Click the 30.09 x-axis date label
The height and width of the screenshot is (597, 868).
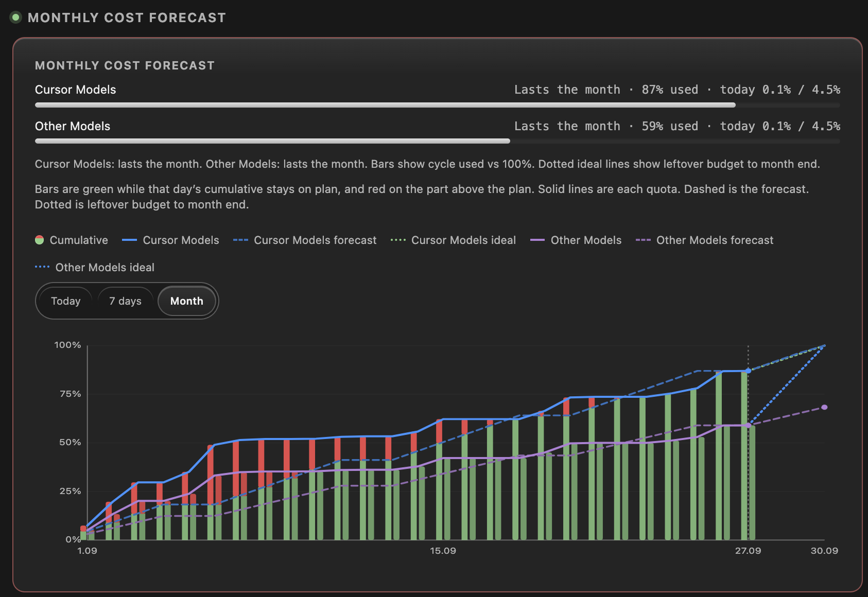coord(824,551)
